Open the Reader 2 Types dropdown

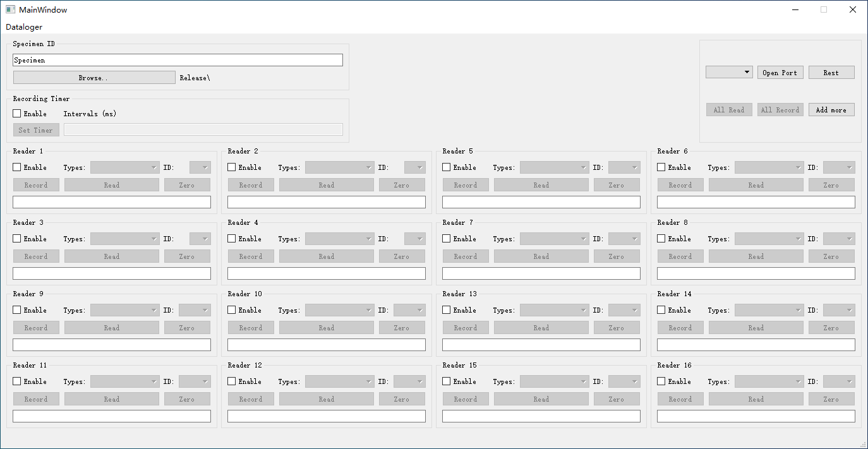[x=340, y=167]
